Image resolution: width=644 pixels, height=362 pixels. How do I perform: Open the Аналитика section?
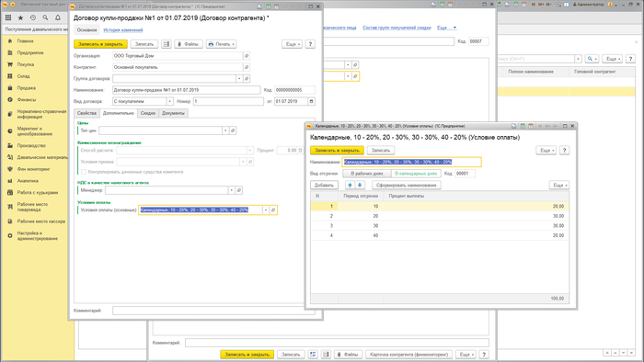28,181
